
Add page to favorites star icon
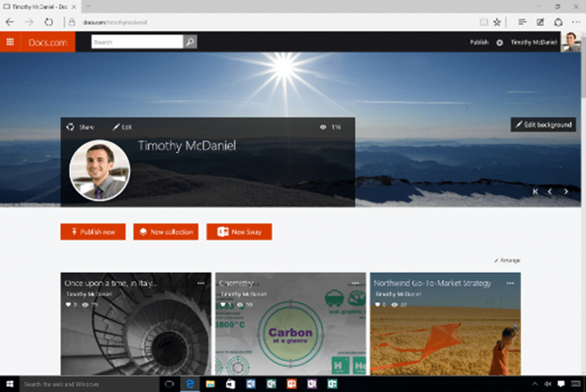[497, 22]
